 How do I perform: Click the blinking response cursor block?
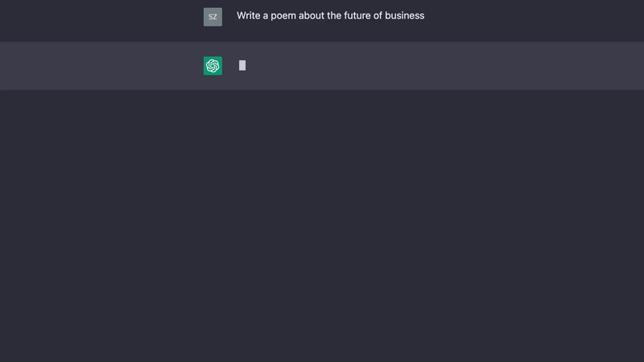[242, 65]
